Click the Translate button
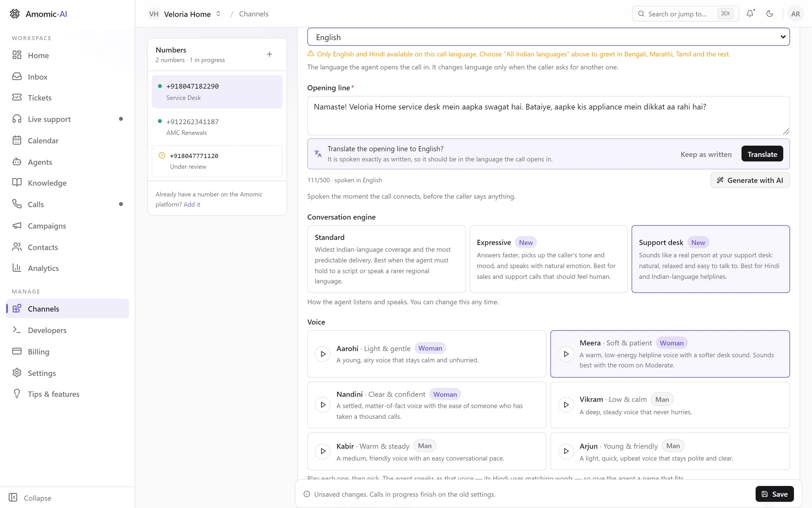This screenshot has height=508, width=812. click(762, 154)
